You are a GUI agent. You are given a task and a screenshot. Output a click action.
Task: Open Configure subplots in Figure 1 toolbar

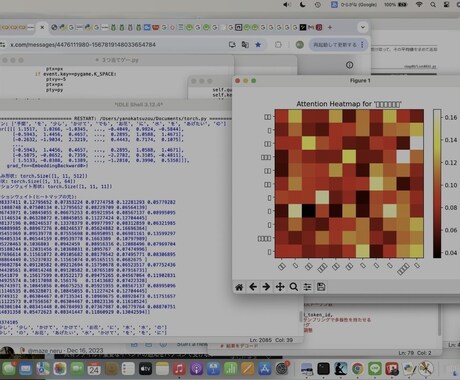(x=307, y=287)
